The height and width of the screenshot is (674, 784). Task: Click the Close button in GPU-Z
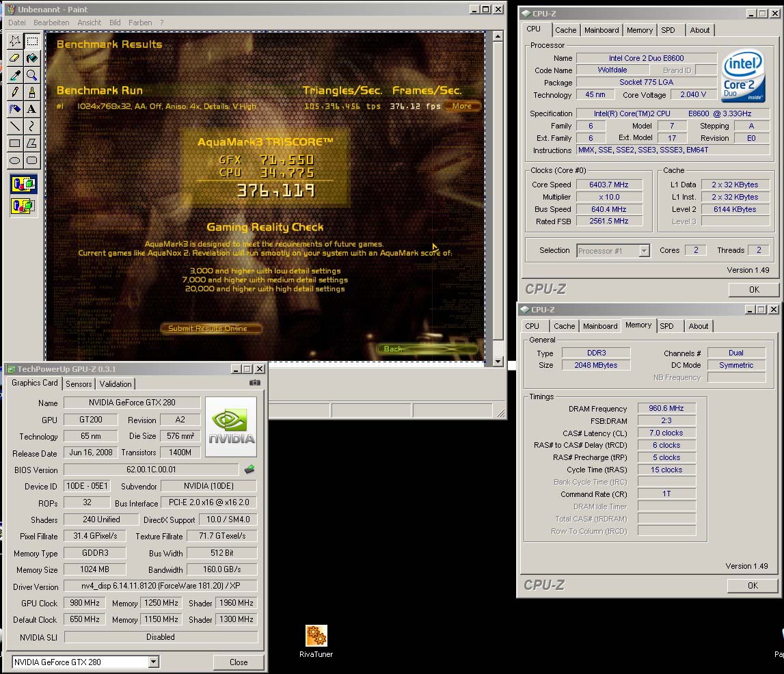(239, 662)
